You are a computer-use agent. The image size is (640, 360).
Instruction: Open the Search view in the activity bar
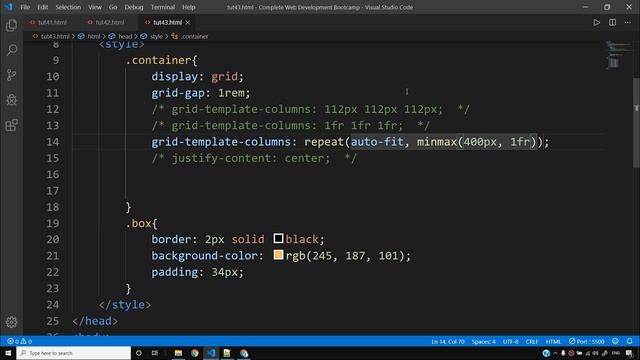click(11, 50)
